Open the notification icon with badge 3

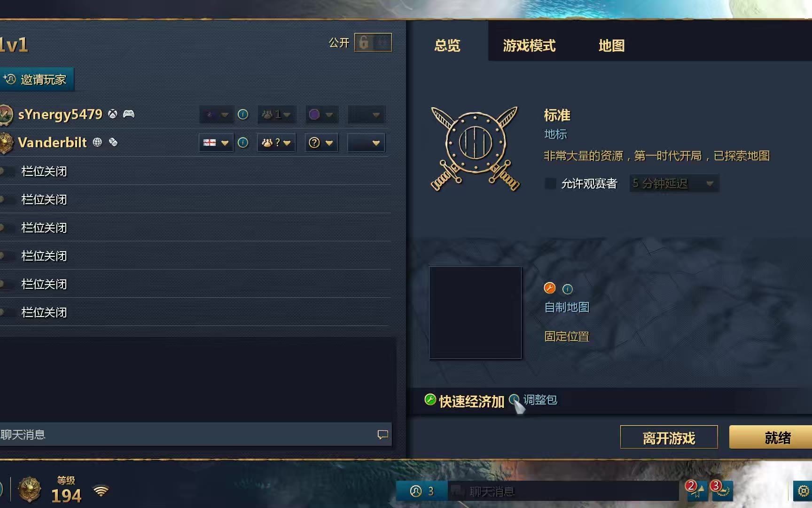pyautogui.click(x=721, y=490)
